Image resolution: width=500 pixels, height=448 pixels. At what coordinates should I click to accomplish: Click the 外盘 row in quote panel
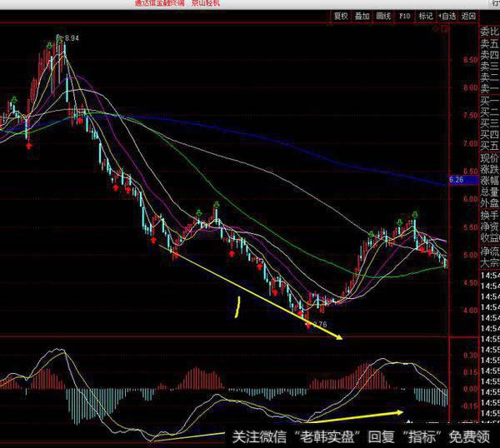(490, 203)
